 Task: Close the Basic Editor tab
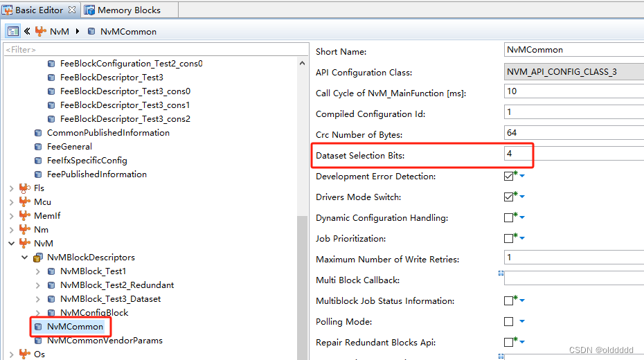(x=72, y=10)
